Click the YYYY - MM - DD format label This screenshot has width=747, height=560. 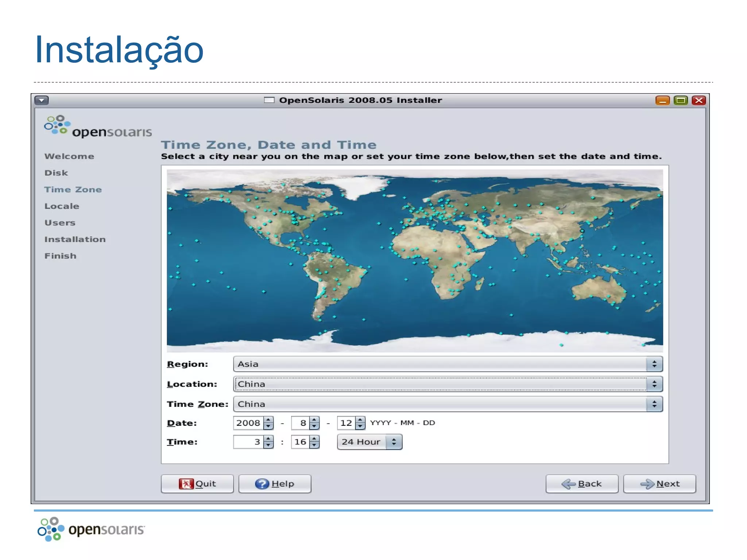point(402,423)
